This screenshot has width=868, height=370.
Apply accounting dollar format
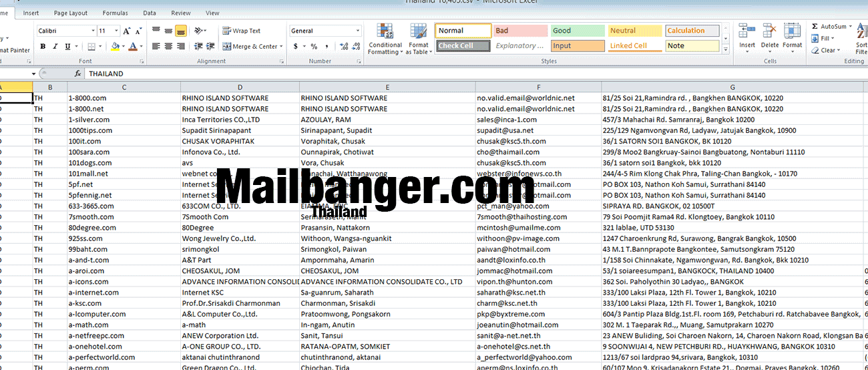pyautogui.click(x=294, y=47)
